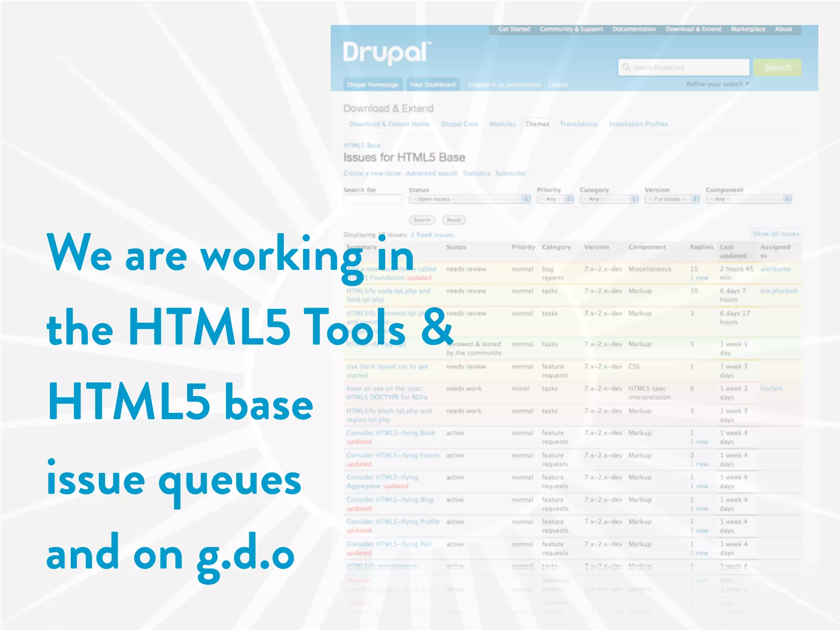
Task: Open Installation Profiles tab
Action: 638,124
